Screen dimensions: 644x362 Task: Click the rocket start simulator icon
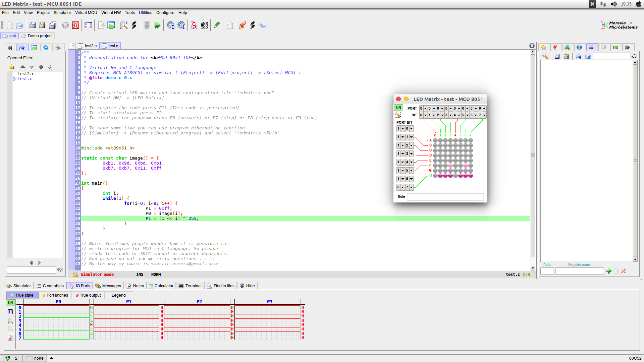(242, 25)
